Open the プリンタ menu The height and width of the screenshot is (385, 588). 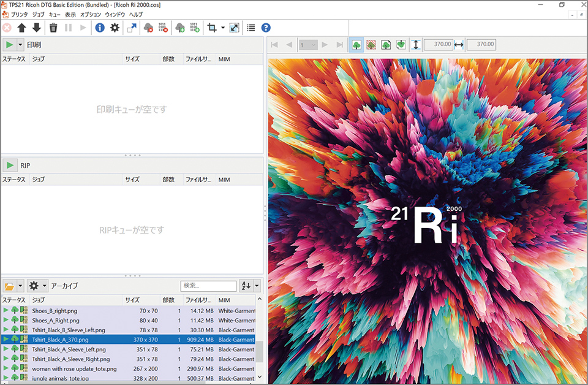pos(19,13)
